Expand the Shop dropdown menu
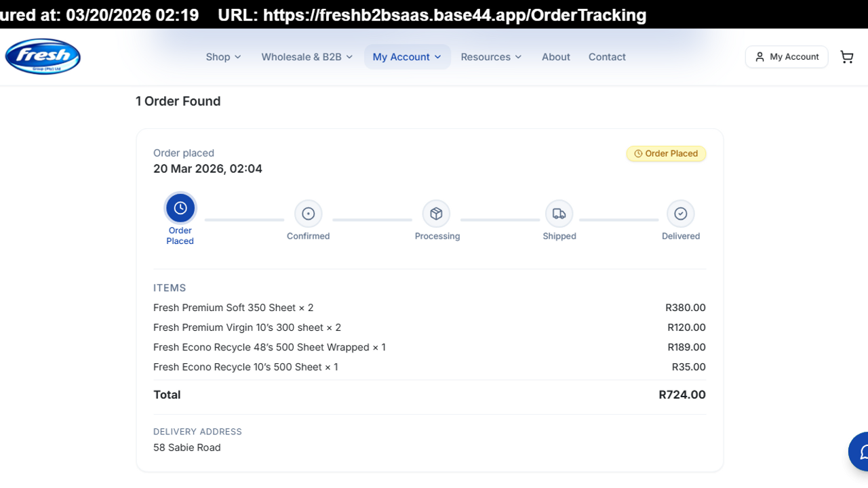 (x=223, y=57)
